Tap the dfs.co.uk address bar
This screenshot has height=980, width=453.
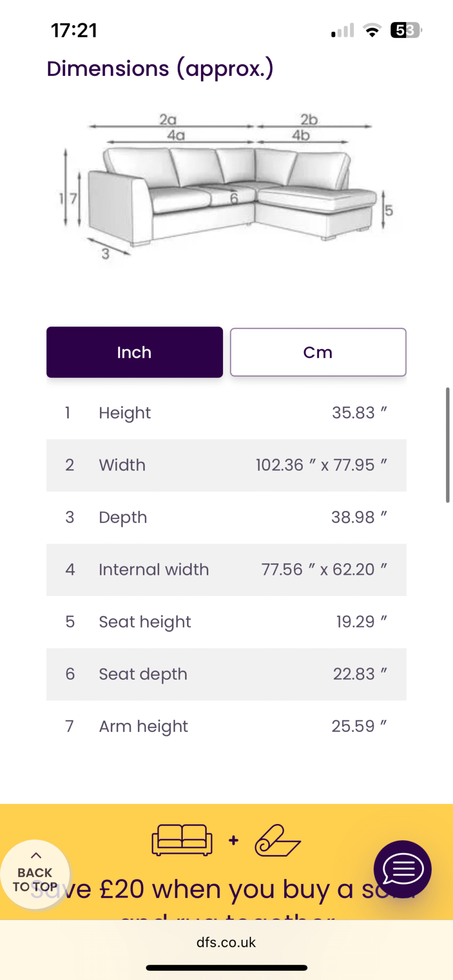[226, 942]
